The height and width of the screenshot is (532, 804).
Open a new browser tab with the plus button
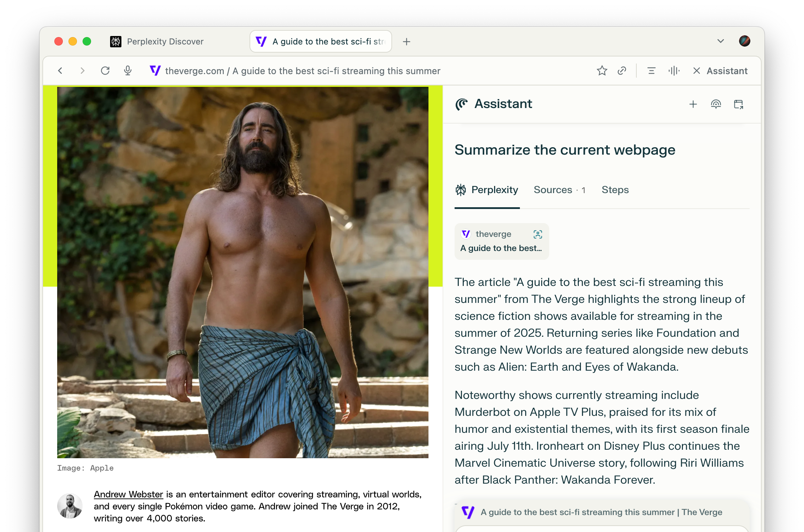[406, 41]
